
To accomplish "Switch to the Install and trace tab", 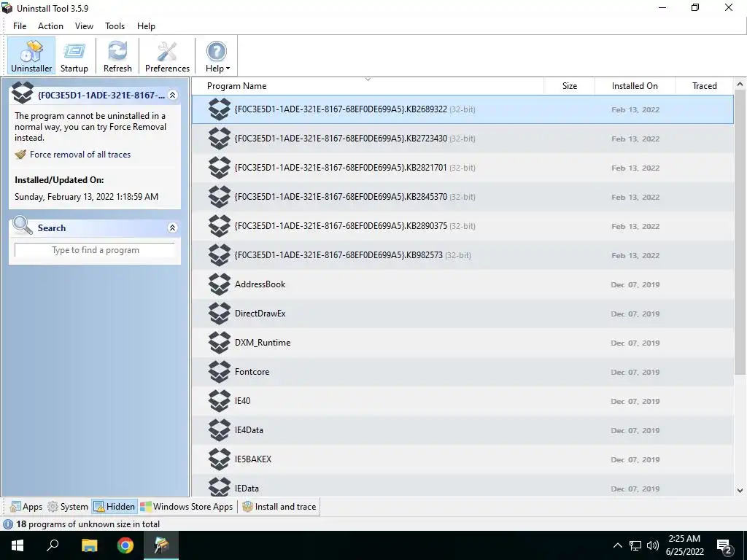I will coord(279,507).
